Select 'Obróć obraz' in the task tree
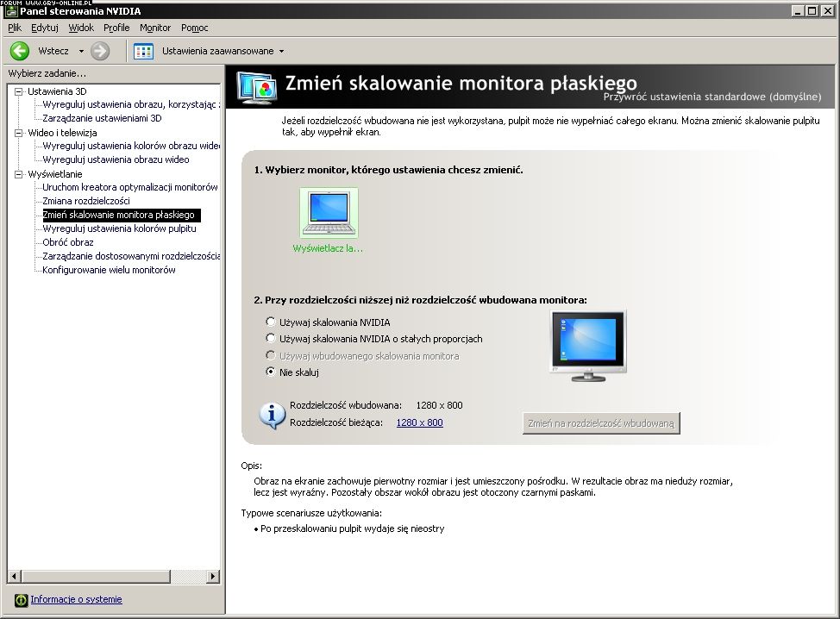This screenshot has width=840, height=619. 68,242
